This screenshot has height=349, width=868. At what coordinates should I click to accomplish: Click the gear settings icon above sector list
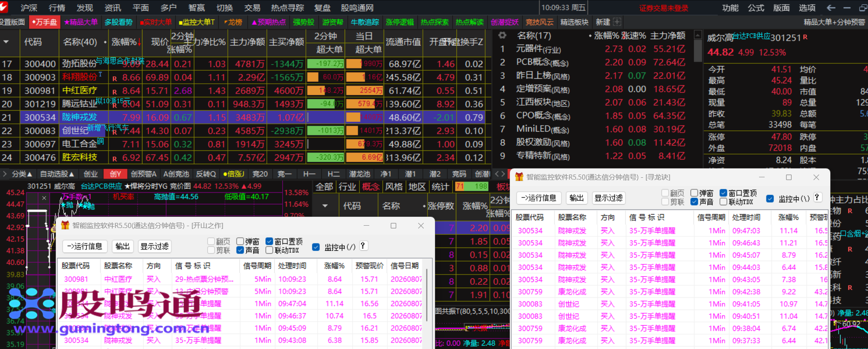pos(502,35)
